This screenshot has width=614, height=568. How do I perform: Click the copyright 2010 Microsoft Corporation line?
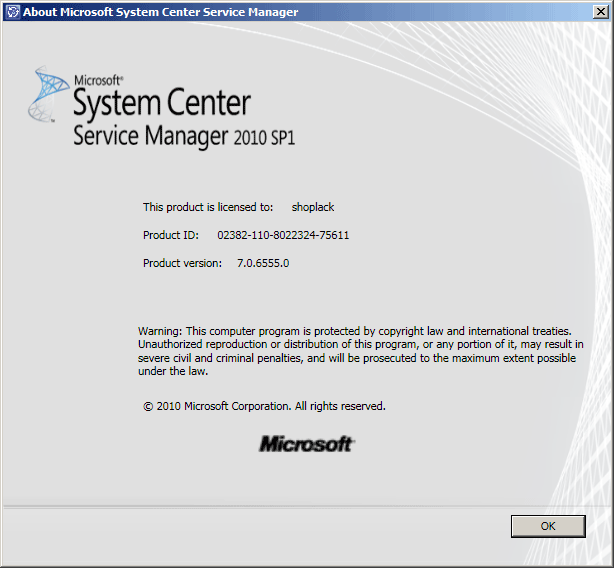click(x=264, y=406)
